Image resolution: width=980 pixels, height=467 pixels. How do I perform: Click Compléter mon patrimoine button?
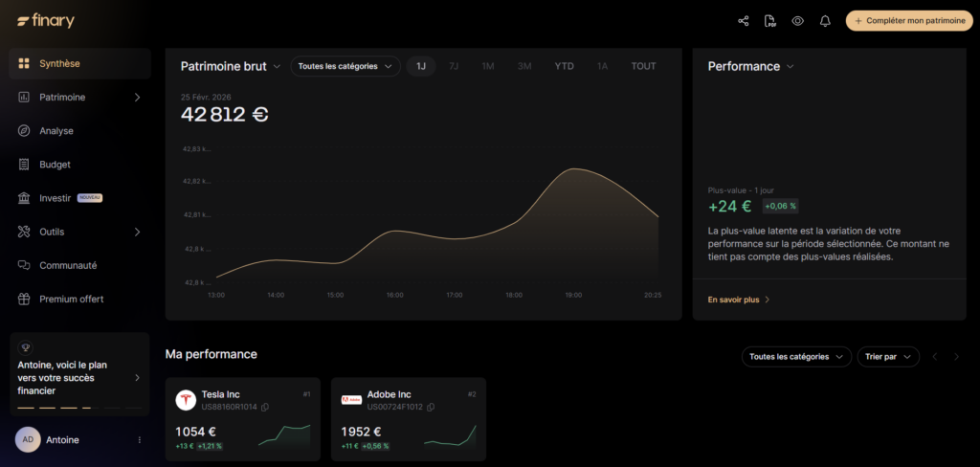tap(909, 21)
